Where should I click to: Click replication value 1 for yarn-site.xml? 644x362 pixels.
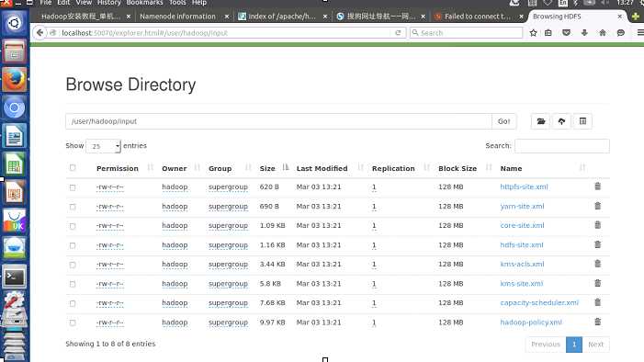[x=374, y=207]
